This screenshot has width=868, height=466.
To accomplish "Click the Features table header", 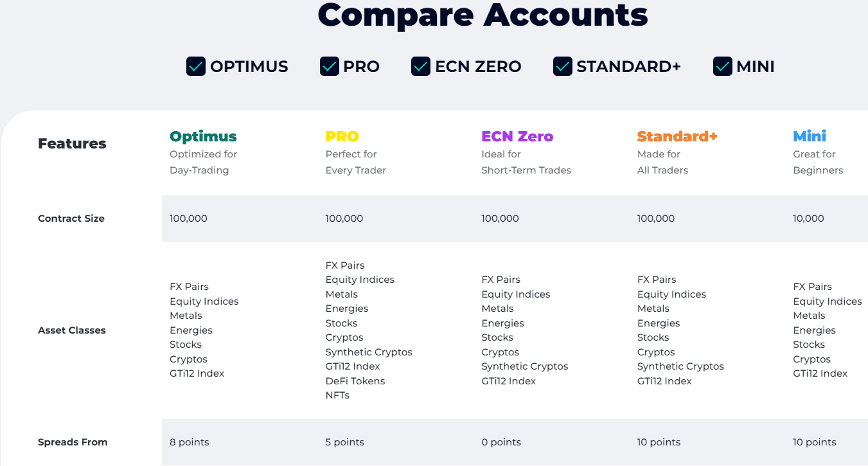I will 72,144.
